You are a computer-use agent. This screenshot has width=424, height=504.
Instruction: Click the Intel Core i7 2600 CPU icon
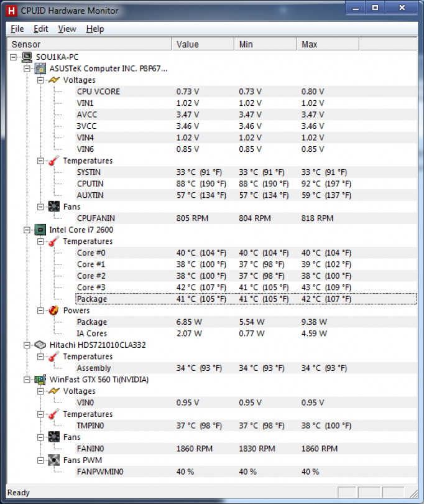coord(40,230)
